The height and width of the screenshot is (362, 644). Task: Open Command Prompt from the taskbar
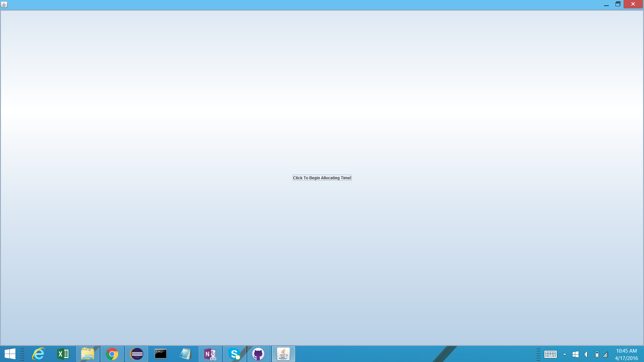161,354
